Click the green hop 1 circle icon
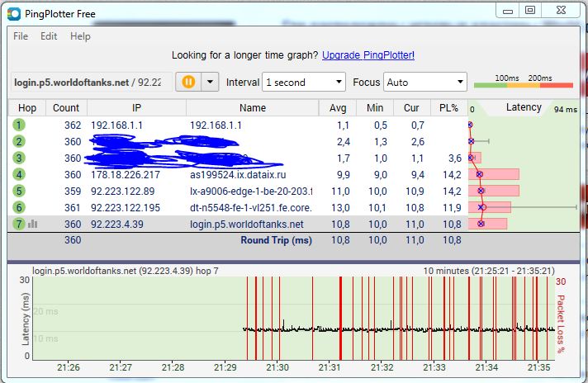588x383 pixels. [x=19, y=125]
